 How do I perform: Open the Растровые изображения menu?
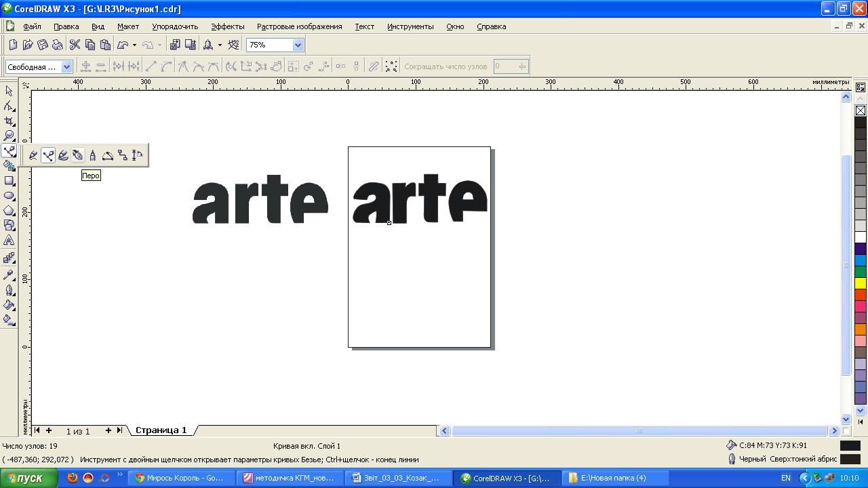pyautogui.click(x=300, y=26)
